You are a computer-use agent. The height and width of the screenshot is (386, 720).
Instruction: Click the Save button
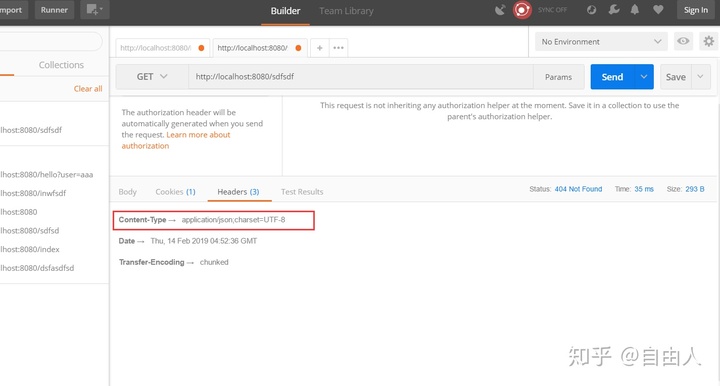[675, 77]
